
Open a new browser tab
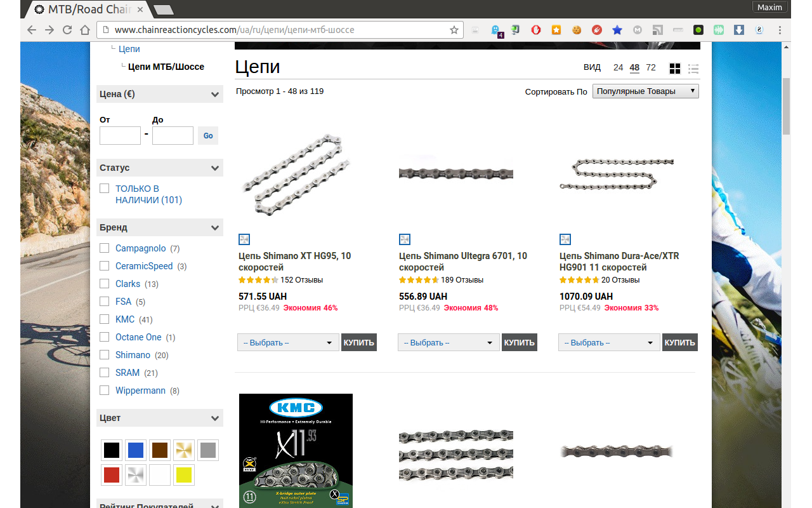164,10
